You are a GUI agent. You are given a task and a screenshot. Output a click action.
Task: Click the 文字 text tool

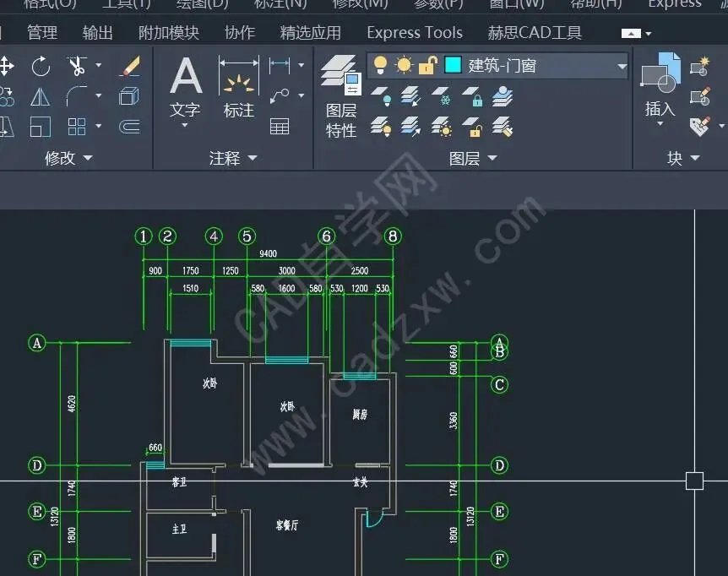pos(185,88)
